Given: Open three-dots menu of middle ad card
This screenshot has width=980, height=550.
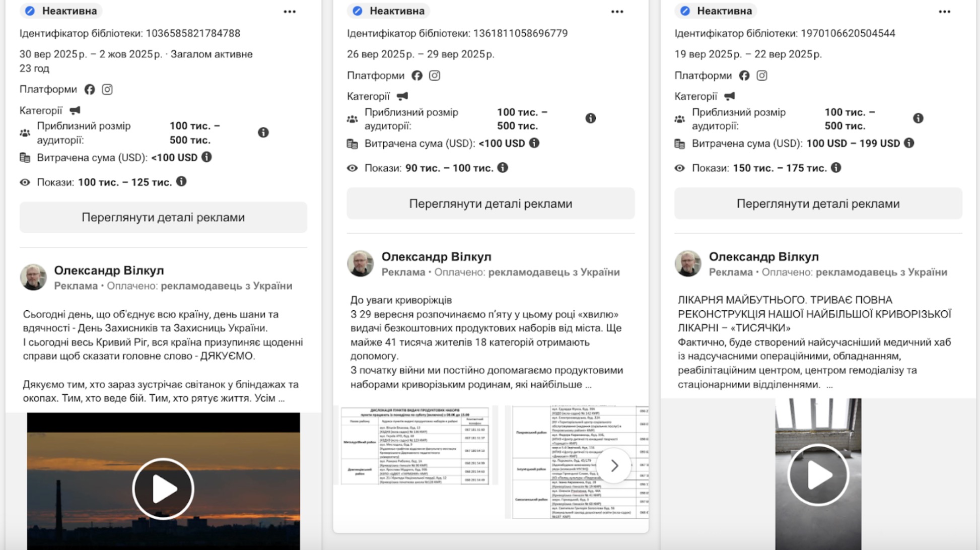Looking at the screenshot, I should [617, 12].
